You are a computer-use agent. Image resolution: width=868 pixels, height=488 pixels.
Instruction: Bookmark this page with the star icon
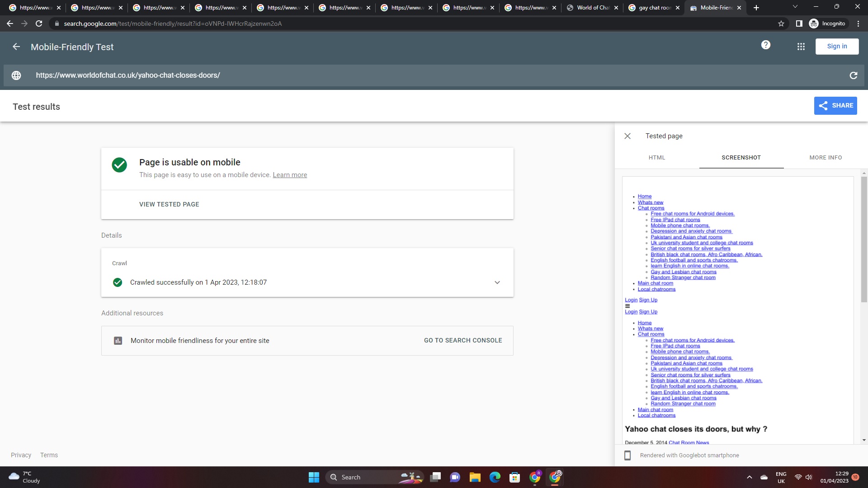click(x=781, y=23)
